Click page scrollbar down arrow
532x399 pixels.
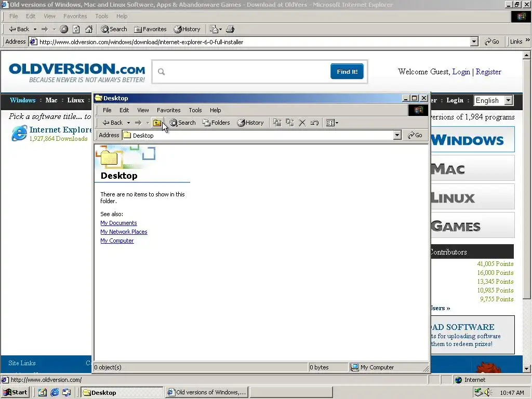[526, 368]
